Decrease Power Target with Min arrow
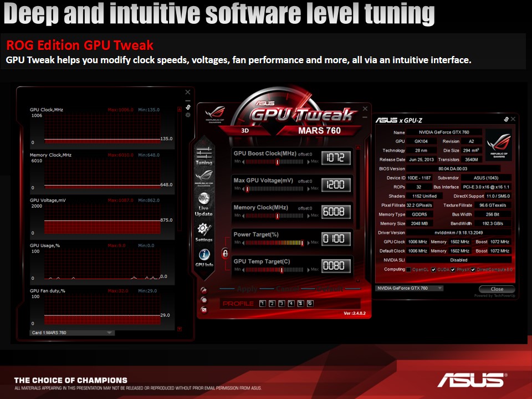Image resolution: width=532 pixels, height=399 pixels. [243, 243]
